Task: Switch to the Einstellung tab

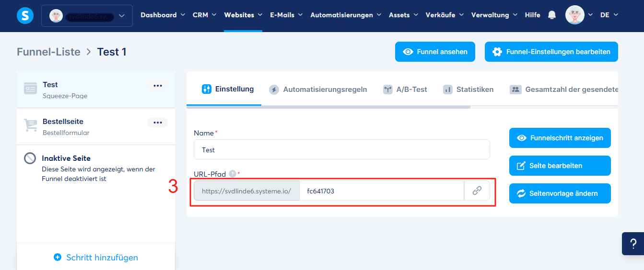Action: point(228,89)
